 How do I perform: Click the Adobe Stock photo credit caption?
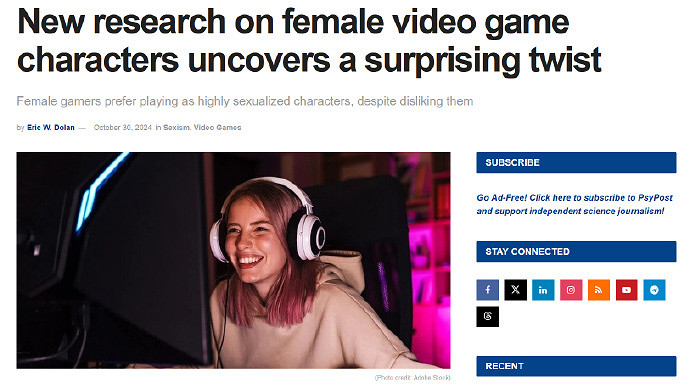412,377
